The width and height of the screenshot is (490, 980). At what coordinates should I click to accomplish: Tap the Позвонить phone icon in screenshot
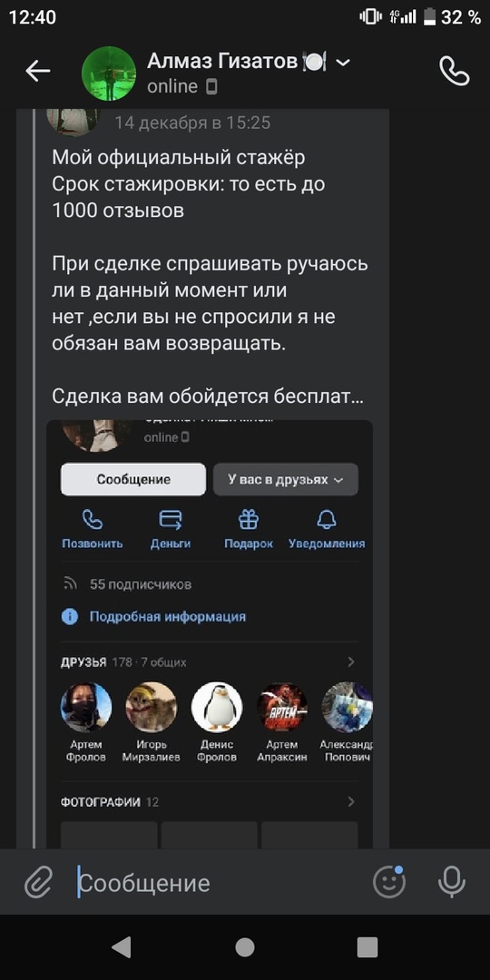93,519
